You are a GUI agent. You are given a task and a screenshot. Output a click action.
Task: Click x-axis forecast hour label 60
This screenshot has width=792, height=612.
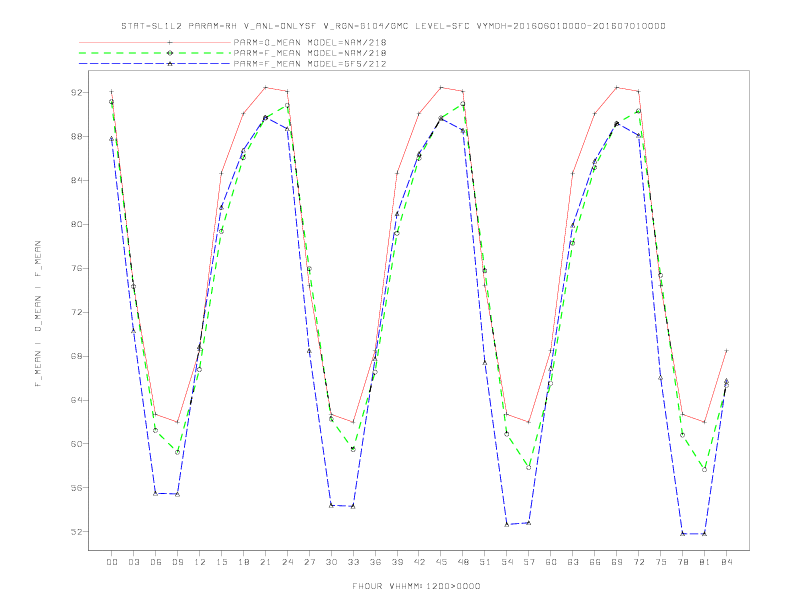[x=551, y=562]
